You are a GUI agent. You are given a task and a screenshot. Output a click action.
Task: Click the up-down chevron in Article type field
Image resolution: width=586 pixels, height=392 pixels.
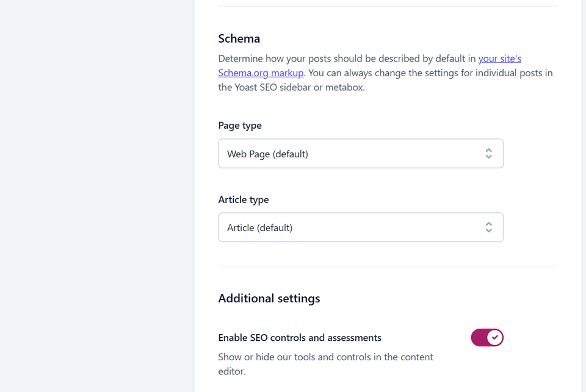click(488, 227)
